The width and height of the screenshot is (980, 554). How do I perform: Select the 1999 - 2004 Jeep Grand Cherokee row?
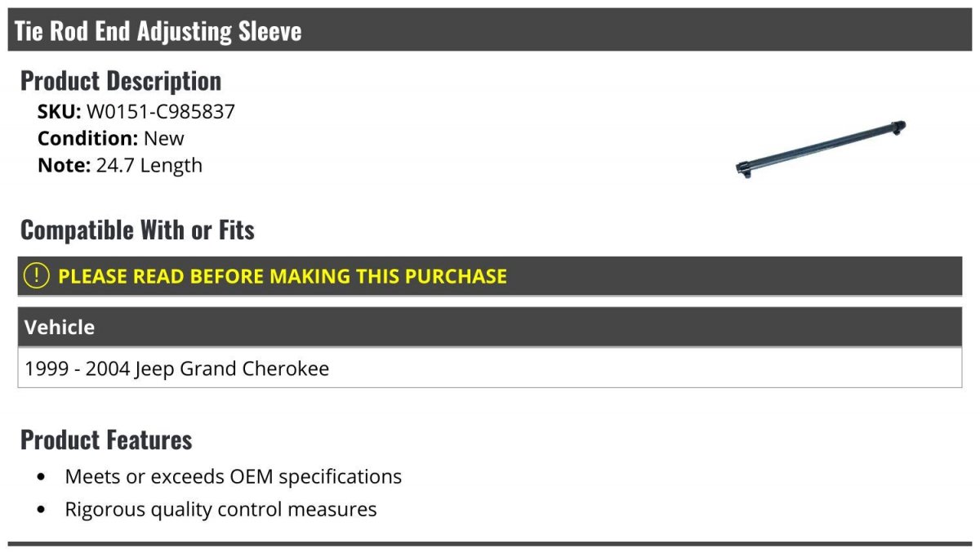click(177, 369)
